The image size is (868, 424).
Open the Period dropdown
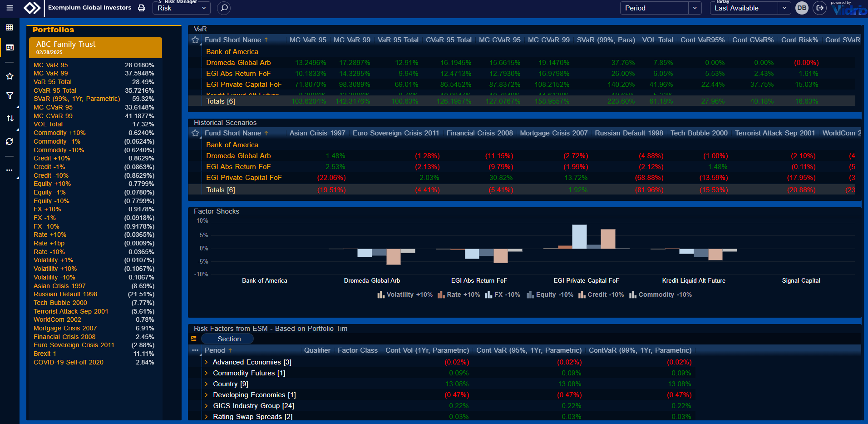[x=661, y=8]
